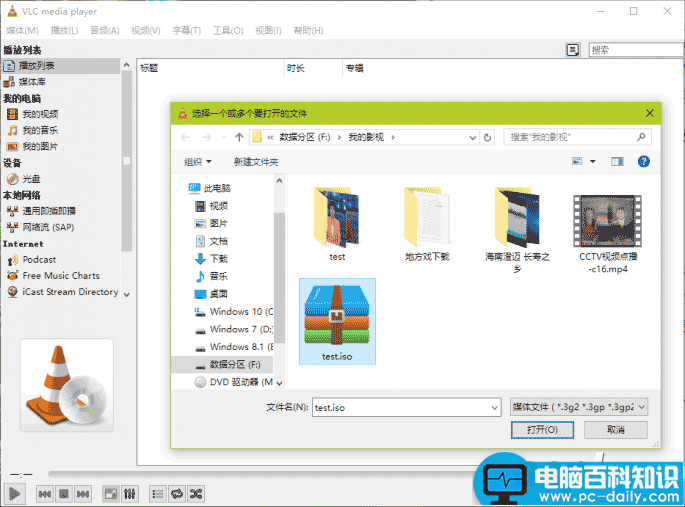Toggle the playlist button in controls
Viewport: 685px width, 507px height.
[x=157, y=494]
